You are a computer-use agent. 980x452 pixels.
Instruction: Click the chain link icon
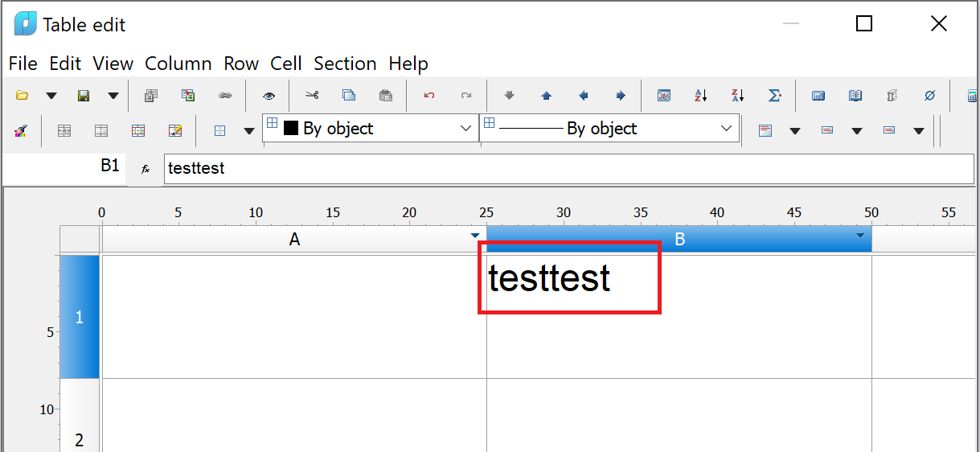[x=226, y=96]
